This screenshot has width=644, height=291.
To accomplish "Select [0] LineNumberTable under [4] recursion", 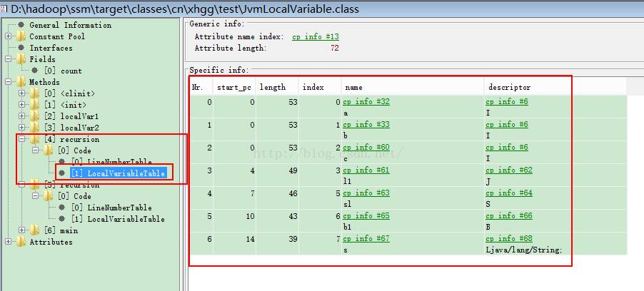I will tap(111, 162).
